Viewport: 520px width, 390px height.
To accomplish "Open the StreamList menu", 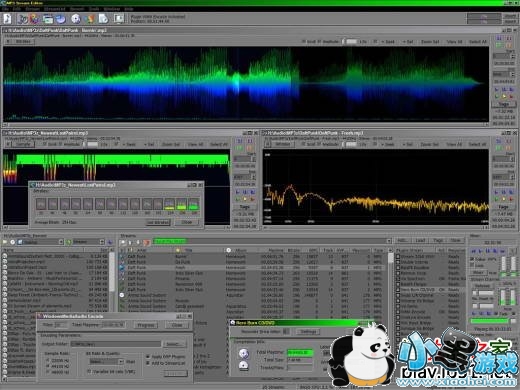I will point(54,9).
